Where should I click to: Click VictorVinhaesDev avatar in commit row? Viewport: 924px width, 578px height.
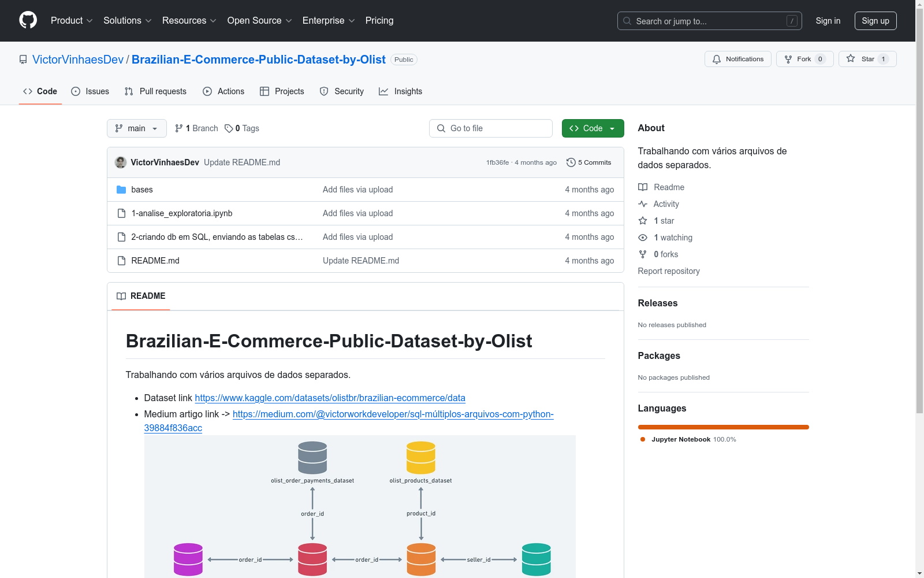pyautogui.click(x=121, y=162)
